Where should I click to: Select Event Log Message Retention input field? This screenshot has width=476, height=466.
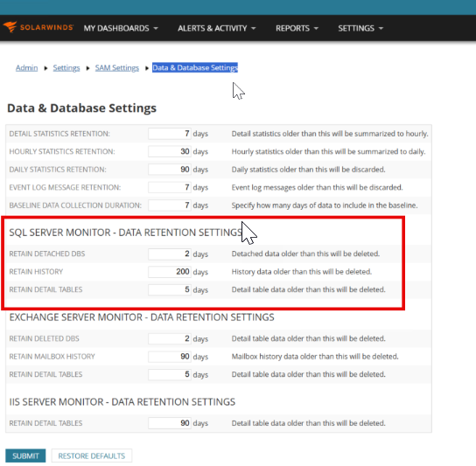[x=170, y=187]
